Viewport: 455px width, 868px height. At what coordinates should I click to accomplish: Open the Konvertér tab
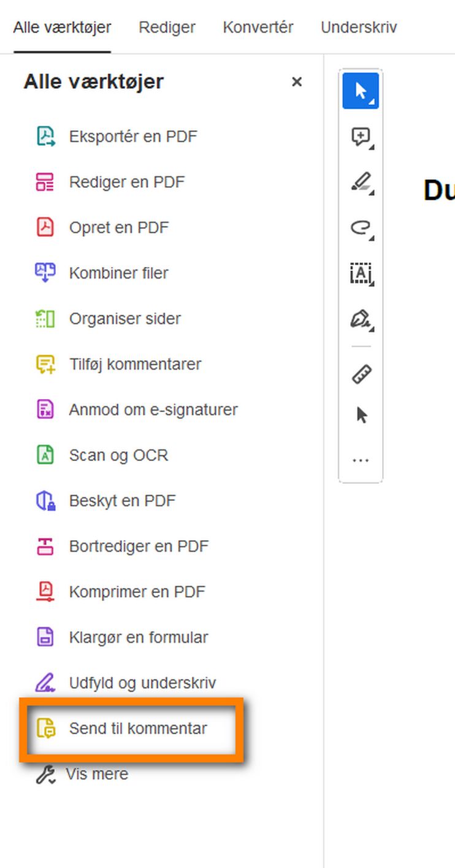[258, 27]
